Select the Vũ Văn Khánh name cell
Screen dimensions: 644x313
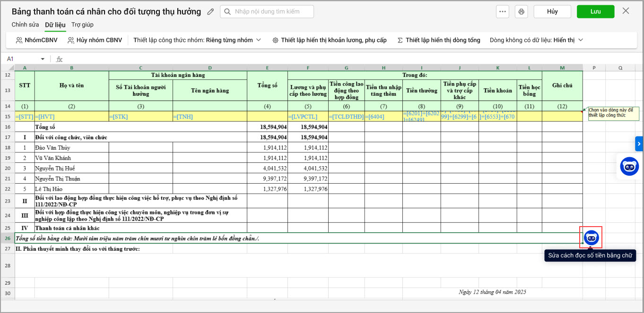pyautogui.click(x=72, y=158)
